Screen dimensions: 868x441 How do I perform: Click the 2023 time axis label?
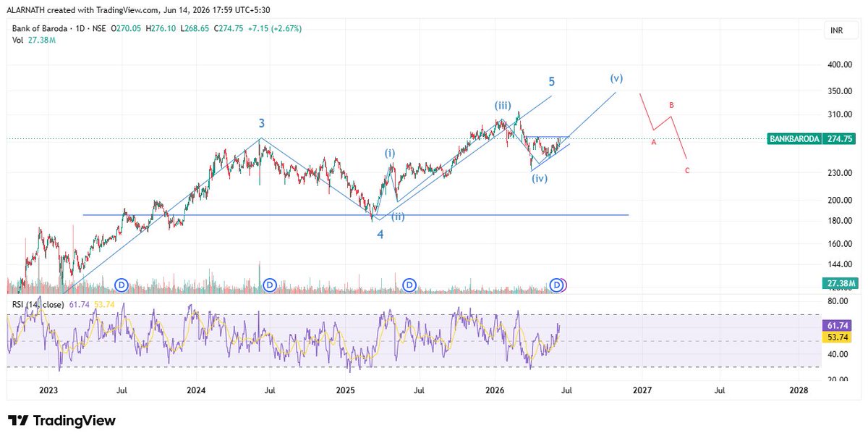tap(48, 390)
